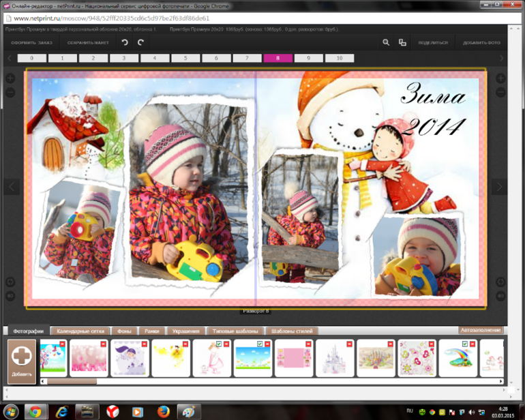Zoom in with top-left plus icon
Screen dimensions: 525x420
(x=10, y=78)
